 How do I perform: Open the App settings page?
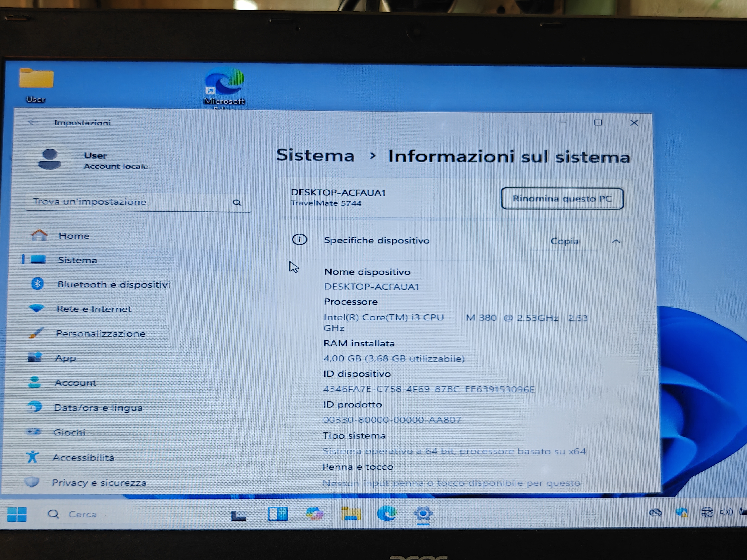(135, 358)
